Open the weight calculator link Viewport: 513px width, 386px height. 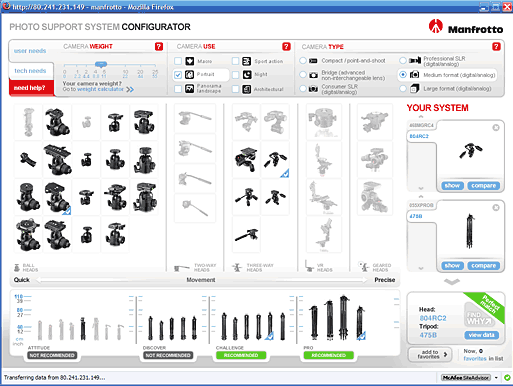tap(100, 89)
